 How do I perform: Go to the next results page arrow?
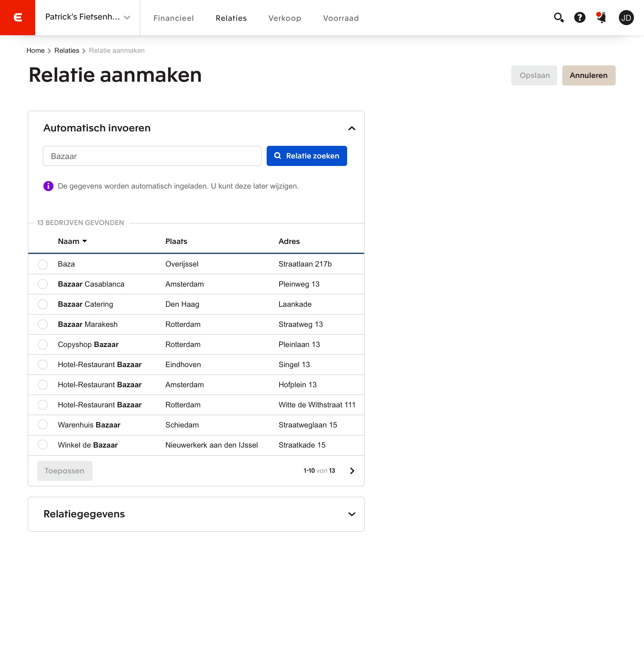click(352, 471)
